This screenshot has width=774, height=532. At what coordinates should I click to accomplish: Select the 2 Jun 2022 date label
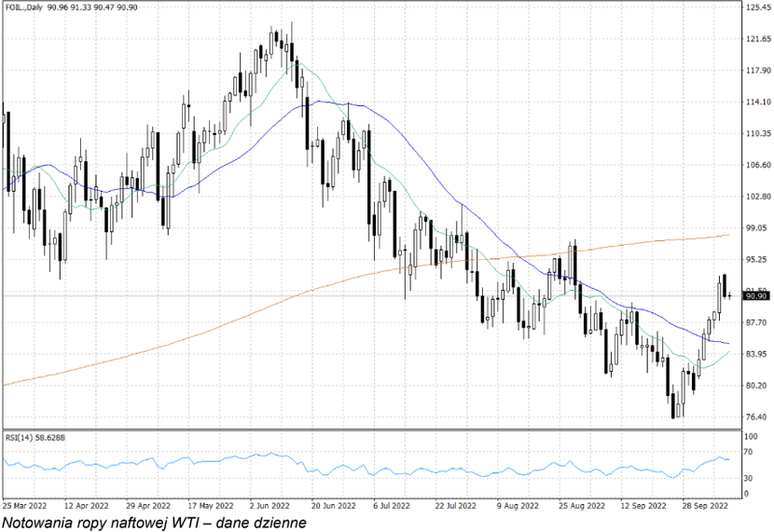click(270, 506)
